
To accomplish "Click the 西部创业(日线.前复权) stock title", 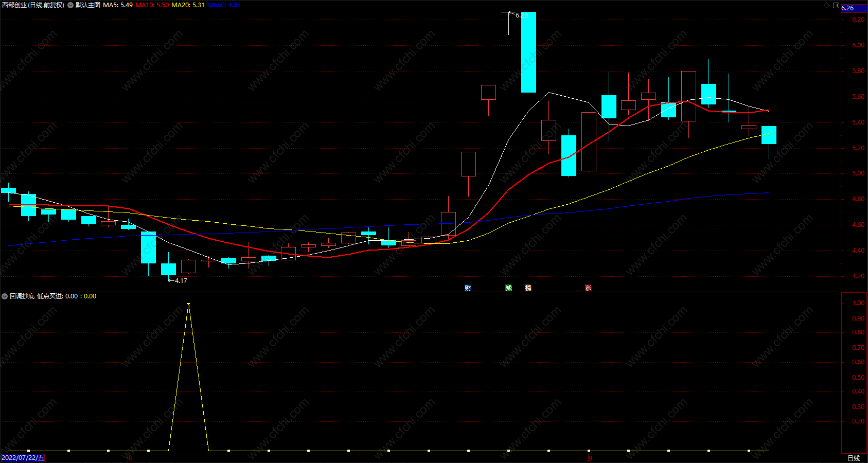I will (33, 5).
